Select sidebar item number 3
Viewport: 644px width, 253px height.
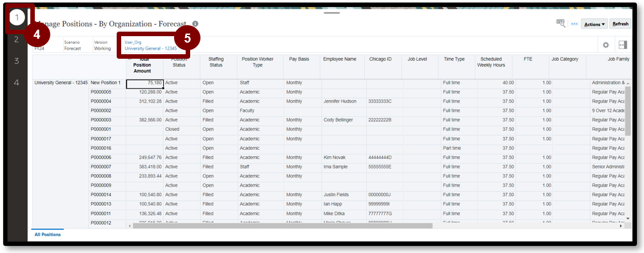pyautogui.click(x=16, y=61)
